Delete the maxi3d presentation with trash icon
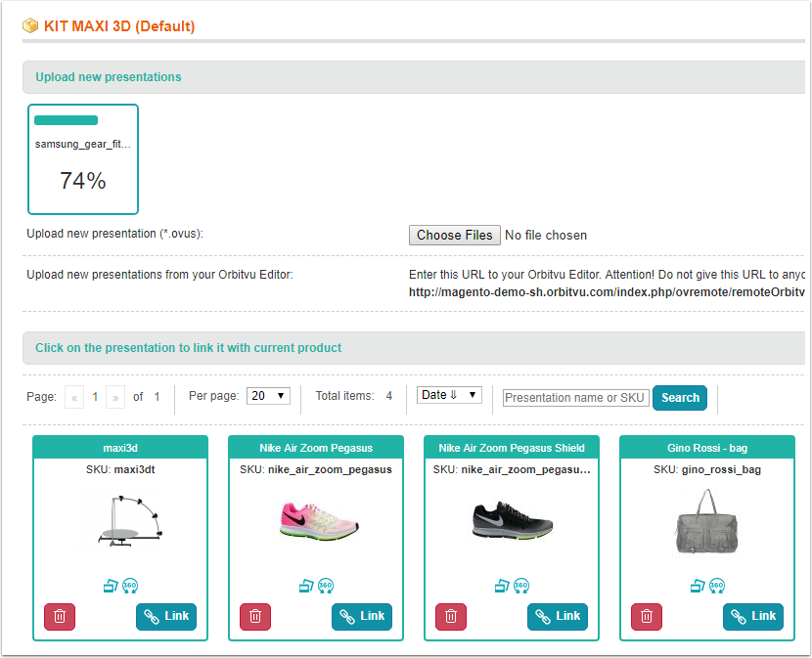Screen dimensions: 812x658 [60, 617]
